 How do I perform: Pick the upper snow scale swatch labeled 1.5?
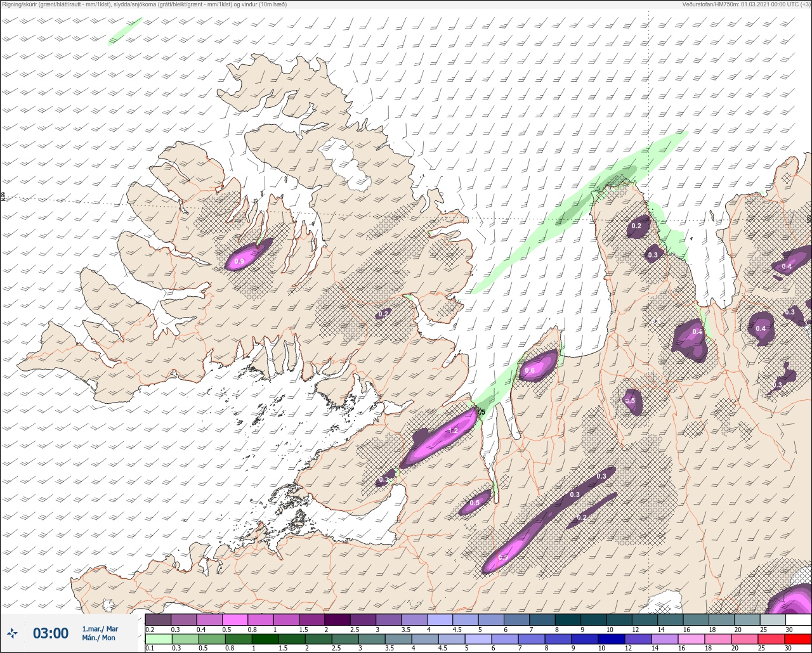click(x=311, y=619)
